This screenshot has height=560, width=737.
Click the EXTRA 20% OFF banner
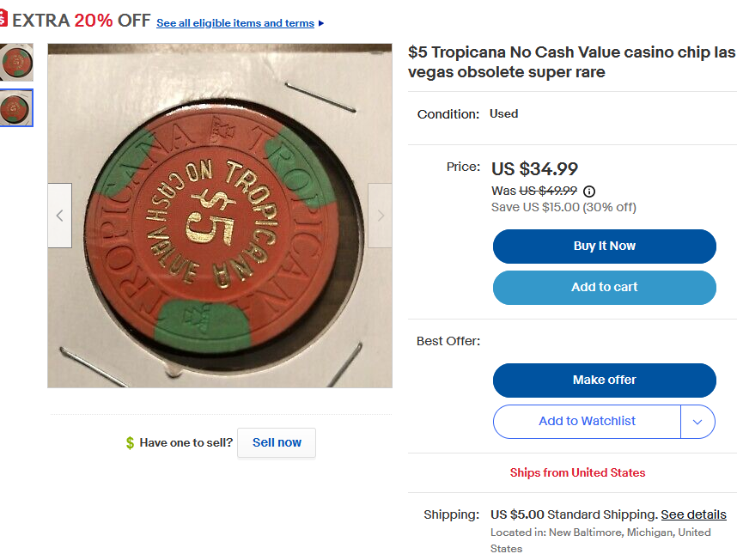tap(82, 21)
